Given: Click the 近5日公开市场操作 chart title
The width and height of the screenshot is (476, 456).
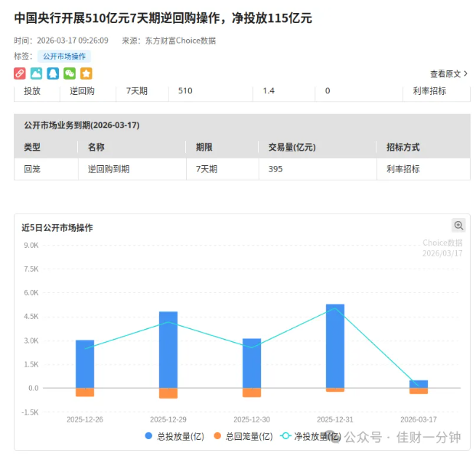Looking at the screenshot, I should (57, 228).
